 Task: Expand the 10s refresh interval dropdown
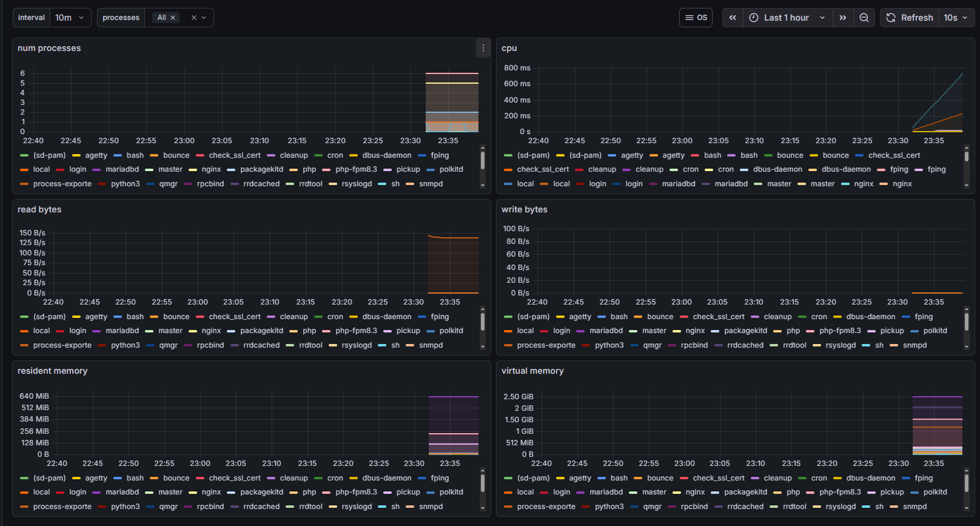(956, 18)
